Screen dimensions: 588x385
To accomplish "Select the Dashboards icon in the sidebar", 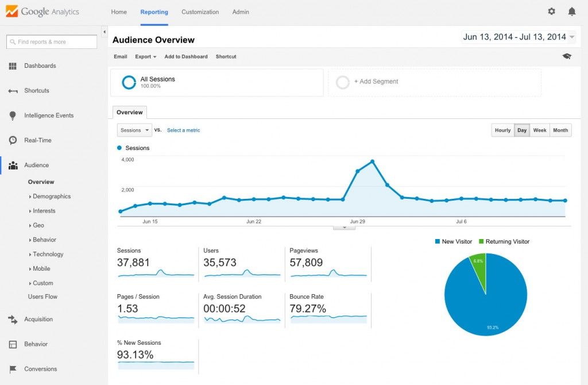I will (x=11, y=66).
